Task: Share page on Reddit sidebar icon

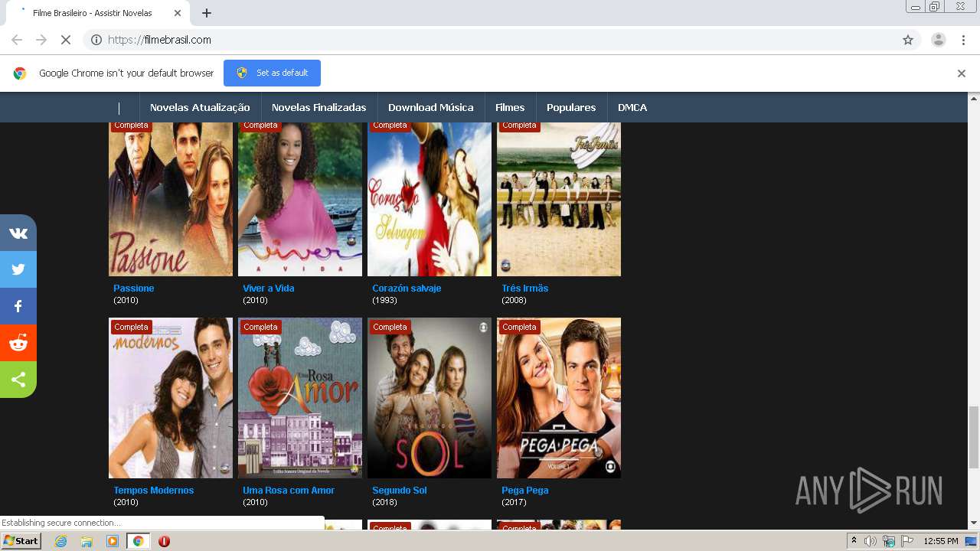Action: point(18,343)
